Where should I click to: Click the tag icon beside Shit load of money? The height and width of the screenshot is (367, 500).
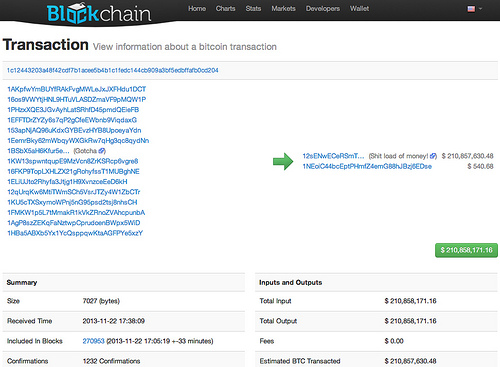pyautogui.click(x=433, y=156)
